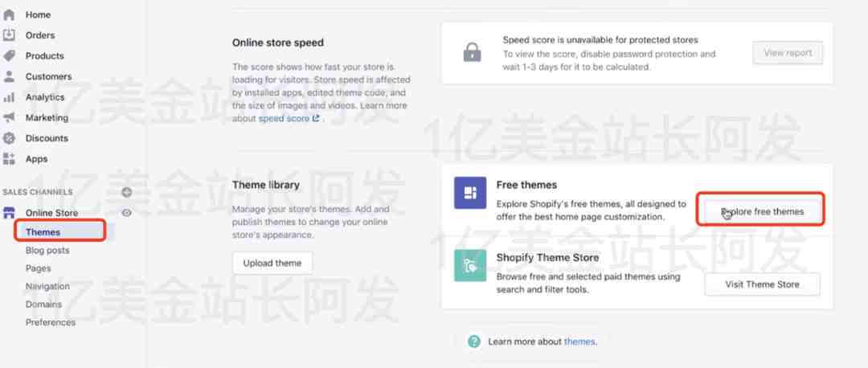View online store via eye icon
Viewport: 868px width, 368px height.
127,212
